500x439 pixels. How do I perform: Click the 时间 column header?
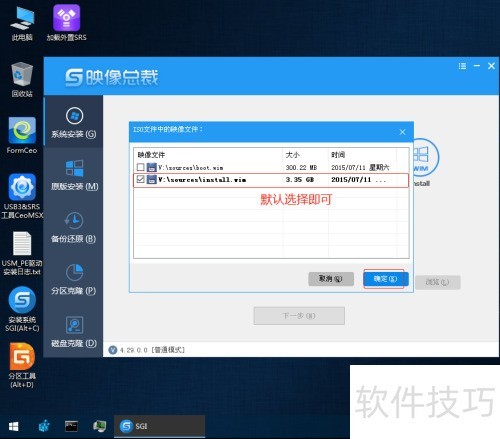tap(338, 155)
